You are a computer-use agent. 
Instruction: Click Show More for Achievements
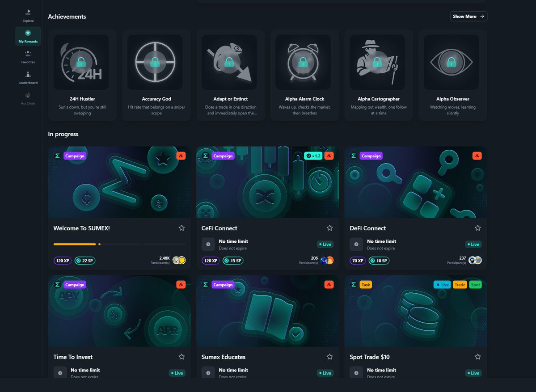(468, 17)
